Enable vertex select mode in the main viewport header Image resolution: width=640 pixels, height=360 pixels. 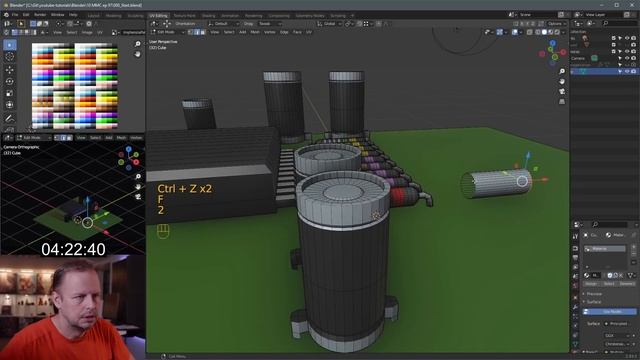[191, 32]
